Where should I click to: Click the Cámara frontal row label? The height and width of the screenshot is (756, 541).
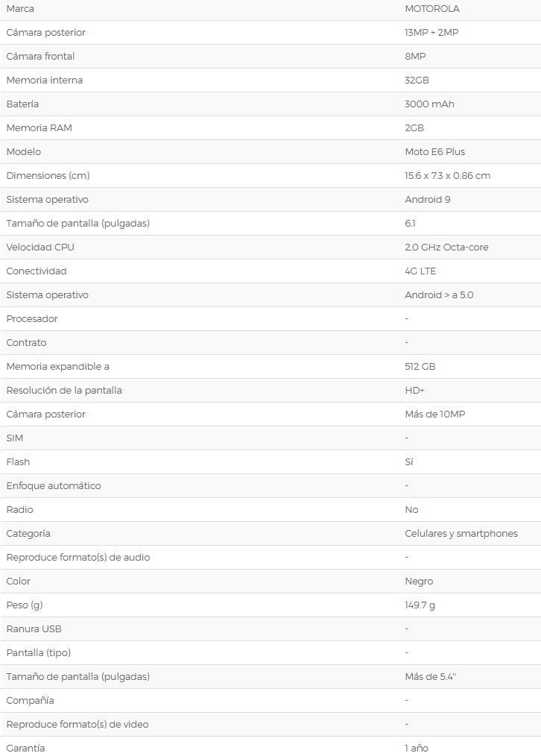(40, 57)
